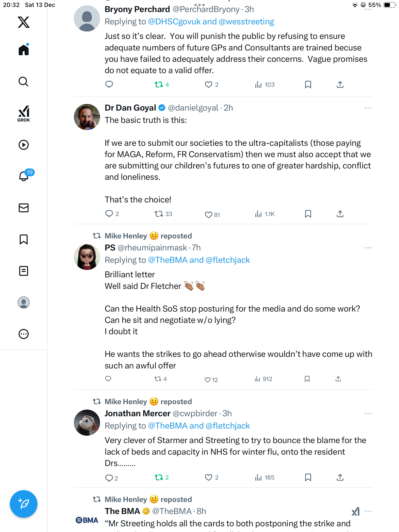Open the @wesstreeting mention link
This screenshot has width=399, height=532.
tap(246, 22)
